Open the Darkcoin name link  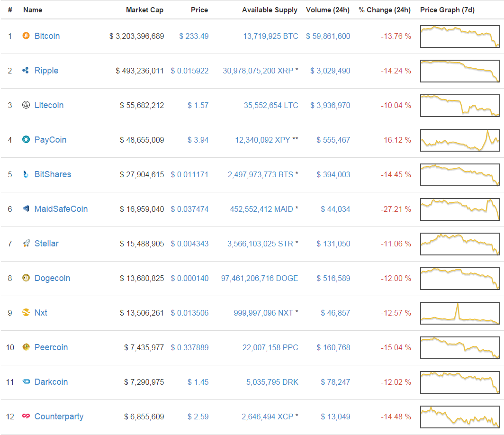click(51, 381)
